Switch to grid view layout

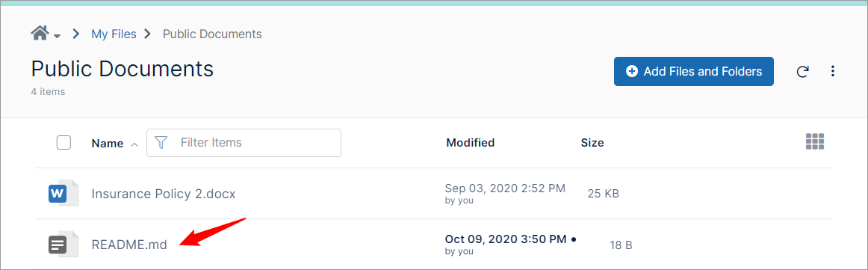[x=815, y=142]
